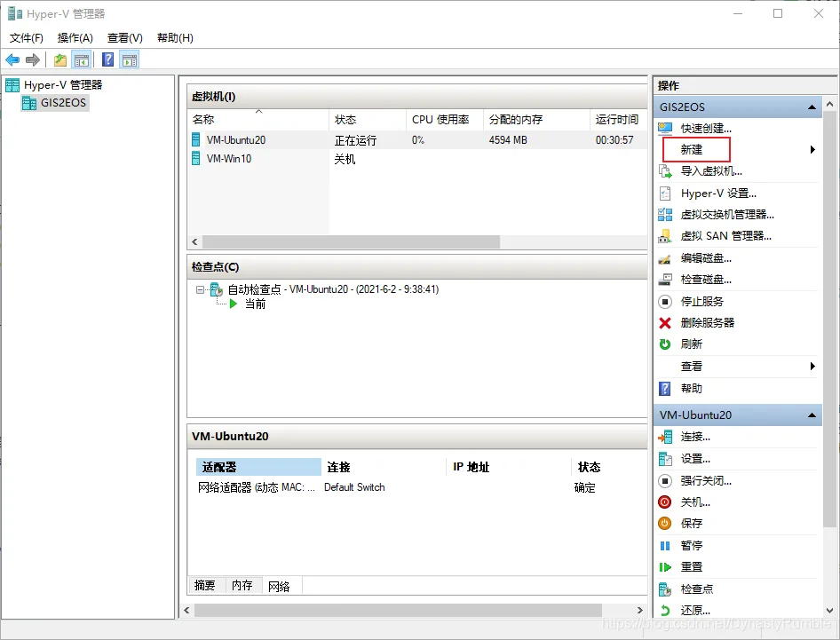This screenshot has height=640, width=840.
Task: Open the 文件(F) menu
Action: [x=27, y=38]
